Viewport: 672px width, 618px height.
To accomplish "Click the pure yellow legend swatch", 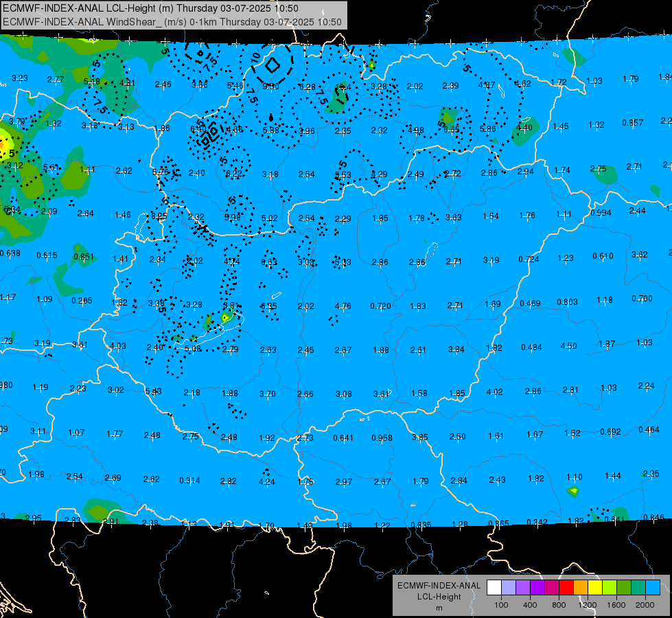I will tap(595, 588).
